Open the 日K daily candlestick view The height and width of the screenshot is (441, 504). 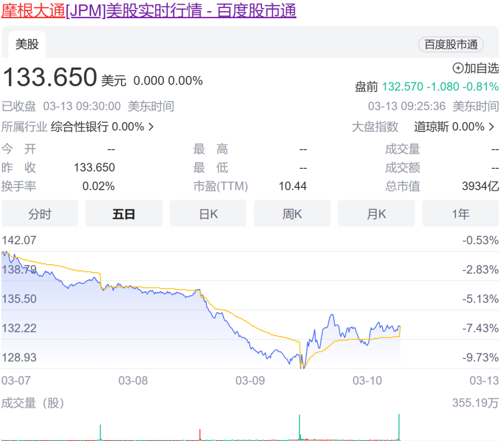tap(208, 213)
